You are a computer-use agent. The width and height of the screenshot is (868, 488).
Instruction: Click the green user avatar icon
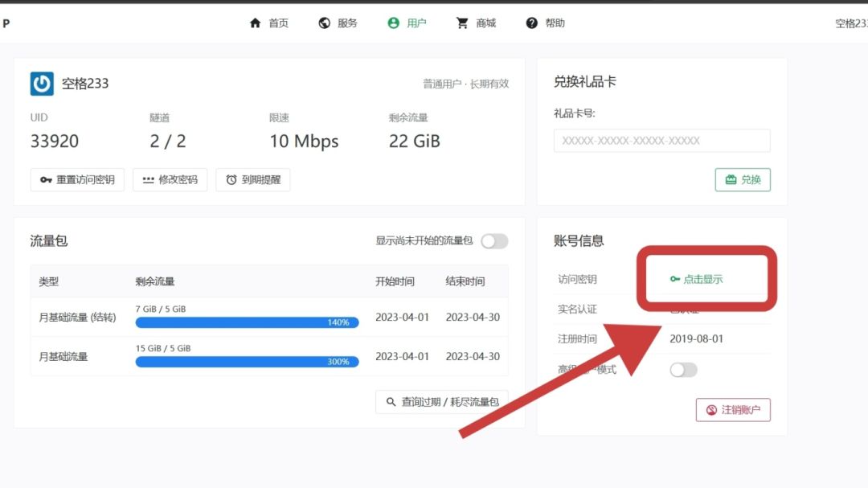(393, 23)
